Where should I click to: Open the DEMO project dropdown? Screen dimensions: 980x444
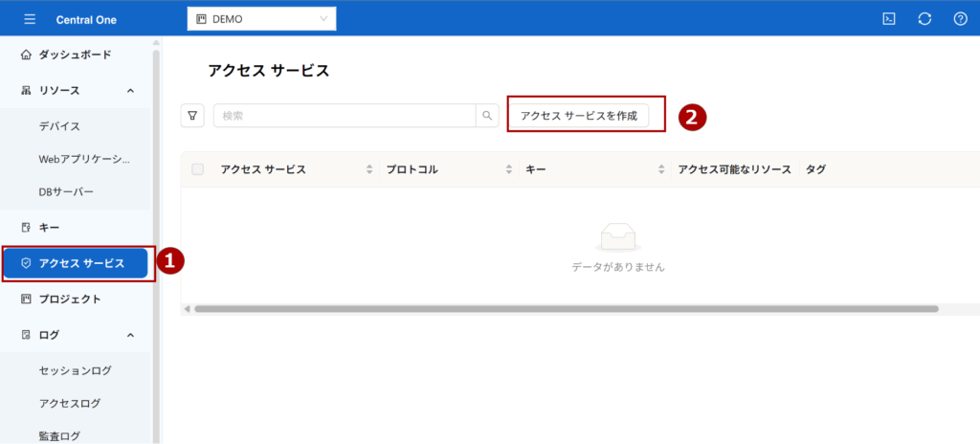point(261,19)
